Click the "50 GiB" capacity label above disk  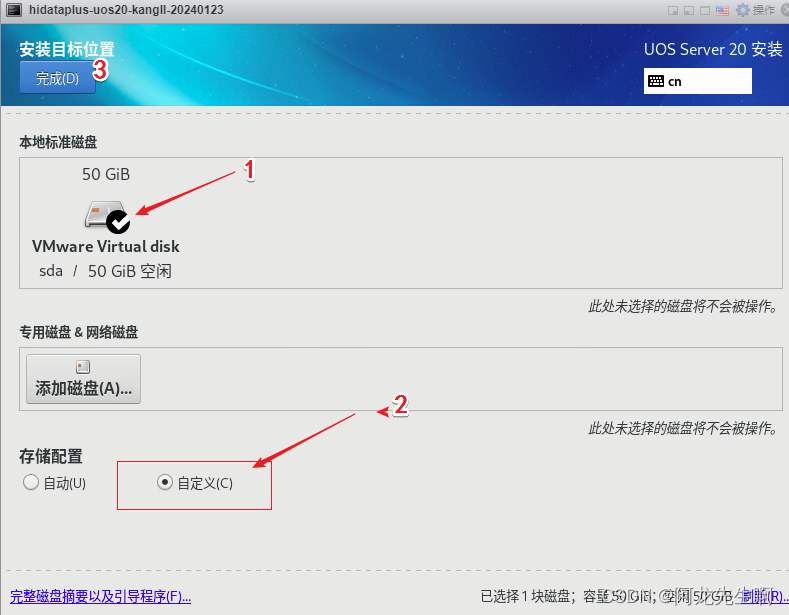(x=106, y=174)
